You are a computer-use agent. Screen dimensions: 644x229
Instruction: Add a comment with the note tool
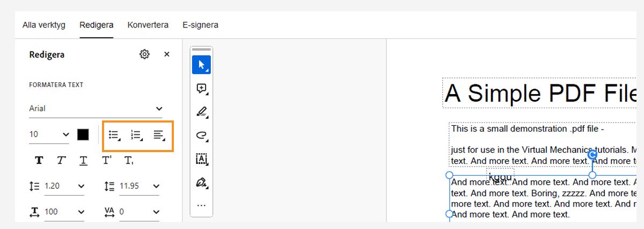click(201, 89)
